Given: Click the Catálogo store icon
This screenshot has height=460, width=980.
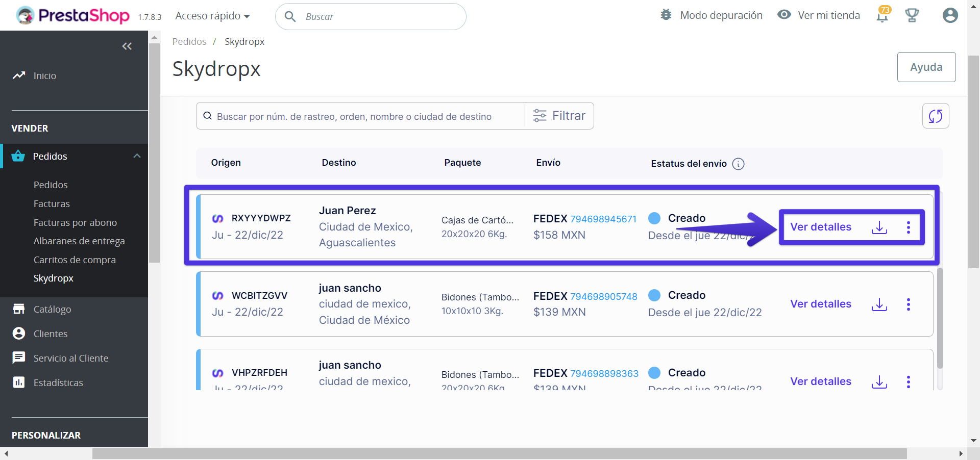Looking at the screenshot, I should [19, 309].
